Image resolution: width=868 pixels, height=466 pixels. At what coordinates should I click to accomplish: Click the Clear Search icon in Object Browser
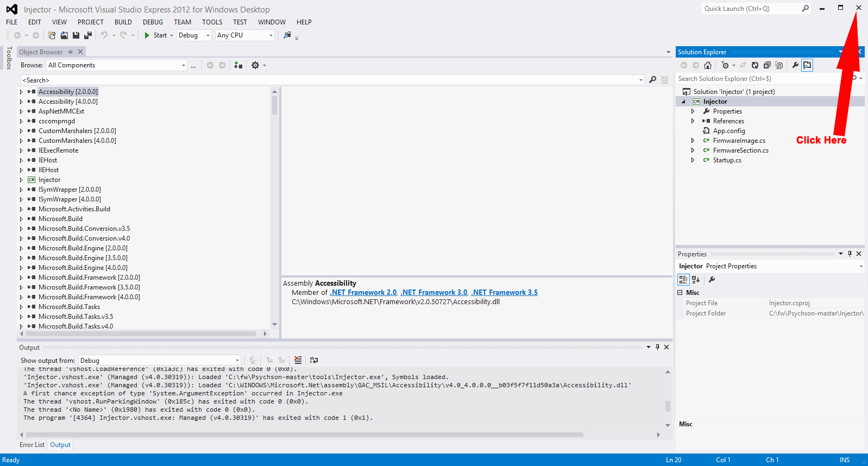665,80
